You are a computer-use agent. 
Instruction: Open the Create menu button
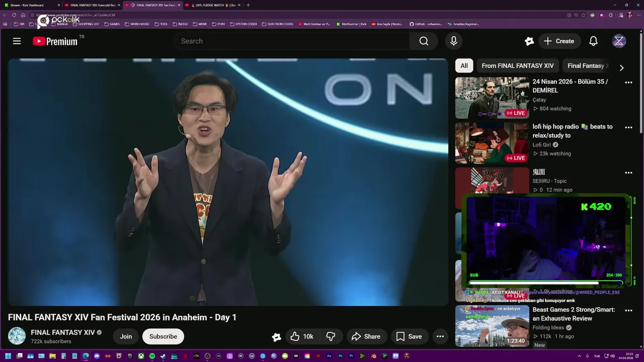(x=559, y=41)
